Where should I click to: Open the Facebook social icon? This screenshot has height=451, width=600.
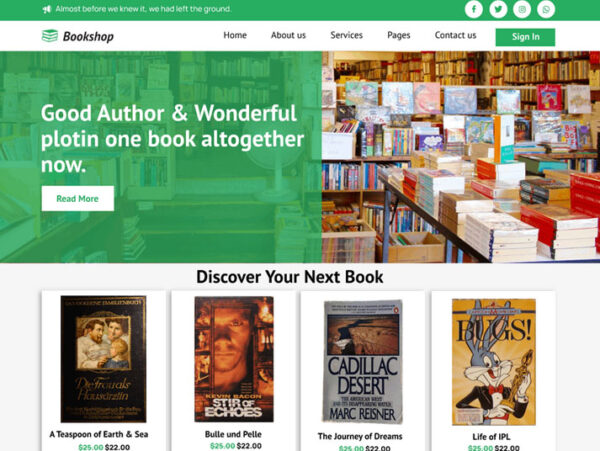coord(474,9)
